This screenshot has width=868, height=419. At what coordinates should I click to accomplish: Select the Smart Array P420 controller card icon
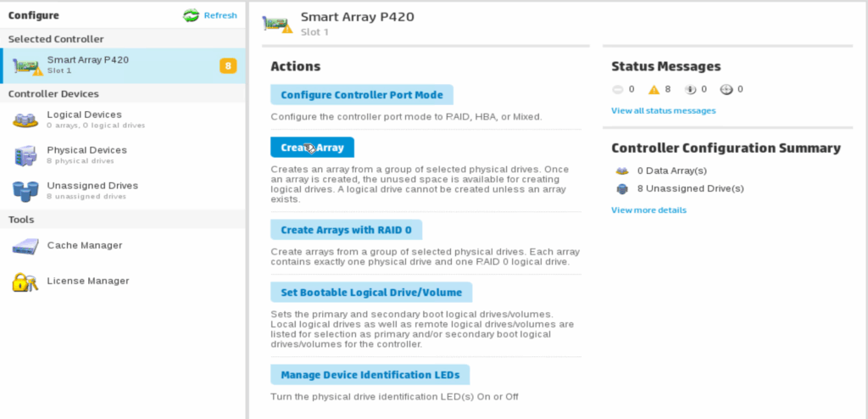[27, 66]
